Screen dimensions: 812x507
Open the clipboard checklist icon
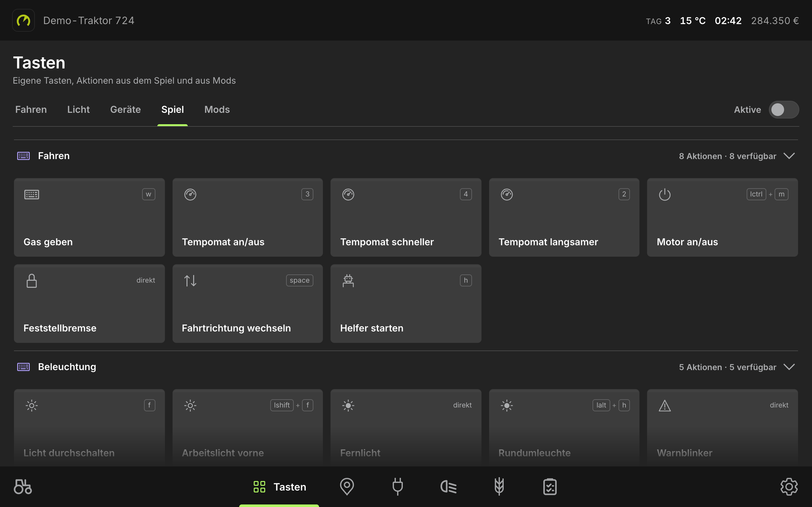[x=550, y=486]
